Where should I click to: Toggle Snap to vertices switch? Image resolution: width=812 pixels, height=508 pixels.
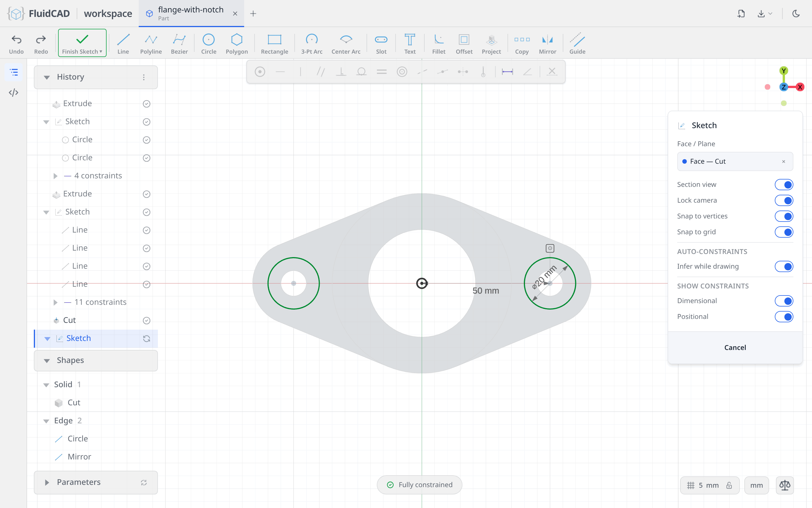(784, 216)
